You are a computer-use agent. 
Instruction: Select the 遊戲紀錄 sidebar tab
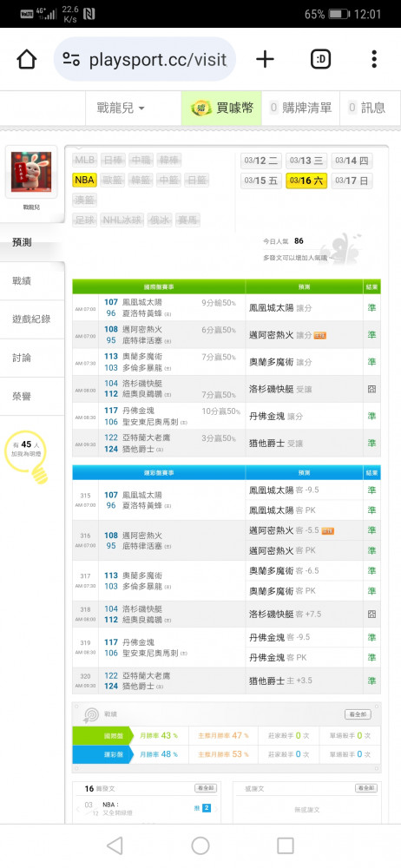(32, 319)
